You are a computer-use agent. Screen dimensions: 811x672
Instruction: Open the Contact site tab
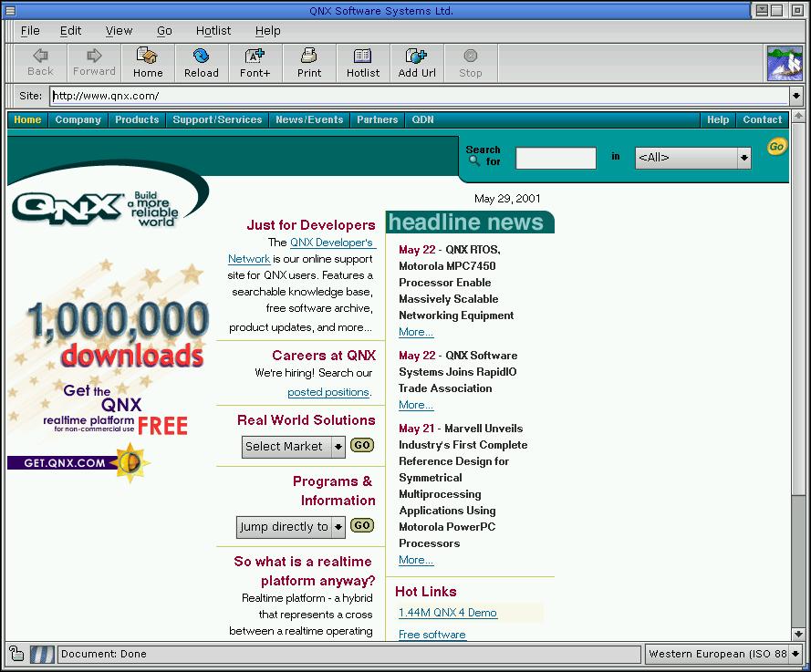(763, 119)
